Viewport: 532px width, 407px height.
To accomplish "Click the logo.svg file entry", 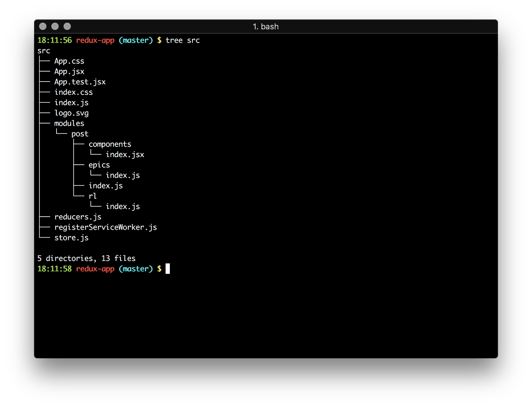I will tap(71, 113).
